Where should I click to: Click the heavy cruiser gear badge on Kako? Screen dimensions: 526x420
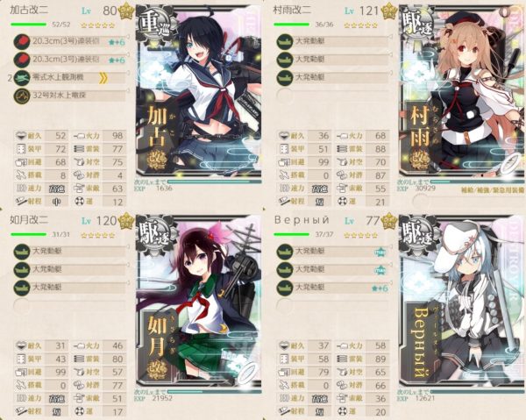point(156,25)
